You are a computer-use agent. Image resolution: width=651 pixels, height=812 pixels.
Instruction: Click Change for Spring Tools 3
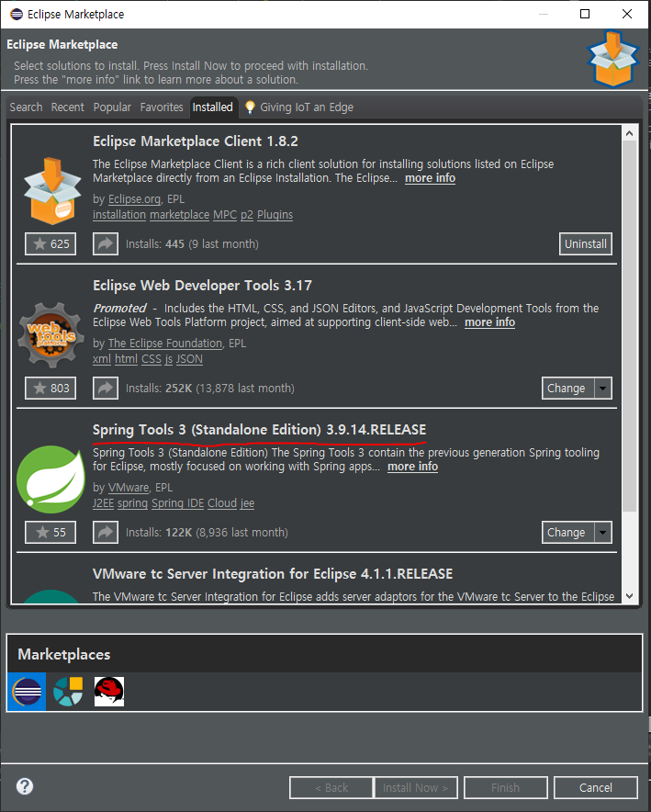[567, 533]
